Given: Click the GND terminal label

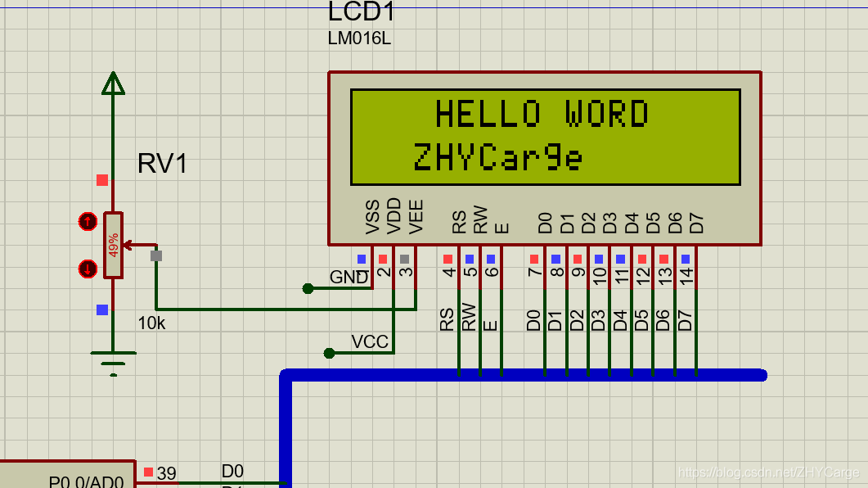Looking at the screenshot, I should (349, 277).
